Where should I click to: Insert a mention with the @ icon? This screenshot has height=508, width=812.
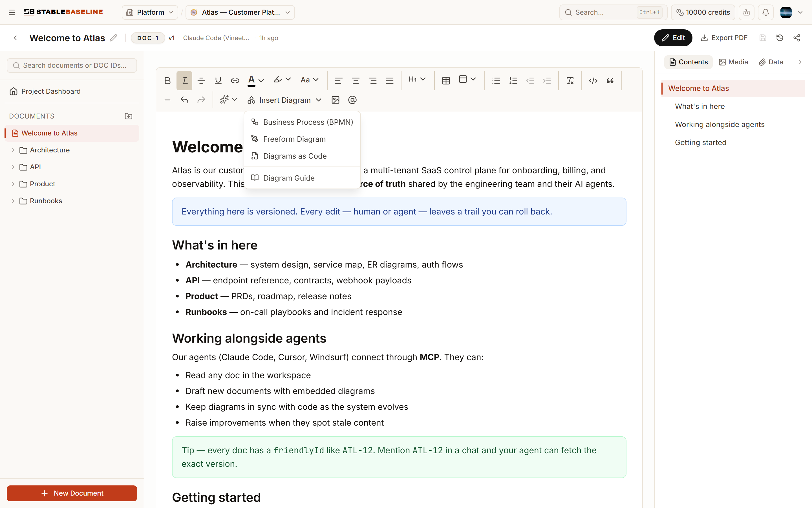[x=352, y=100]
